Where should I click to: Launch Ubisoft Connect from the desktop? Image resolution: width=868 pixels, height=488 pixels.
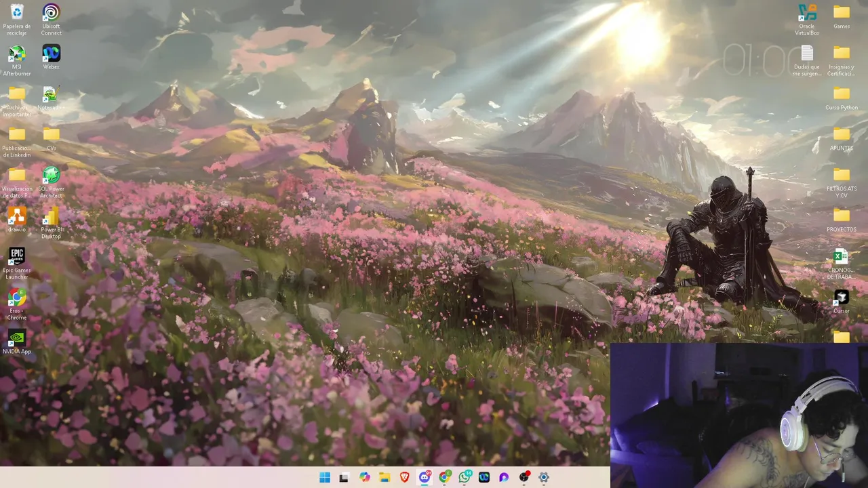[x=51, y=20]
